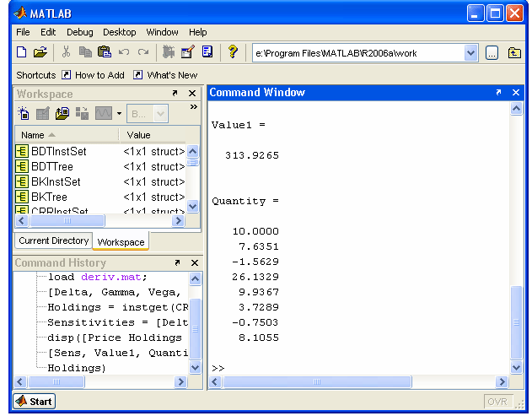Undock the Command History panel
532x416 pixels.
pyautogui.click(x=177, y=262)
